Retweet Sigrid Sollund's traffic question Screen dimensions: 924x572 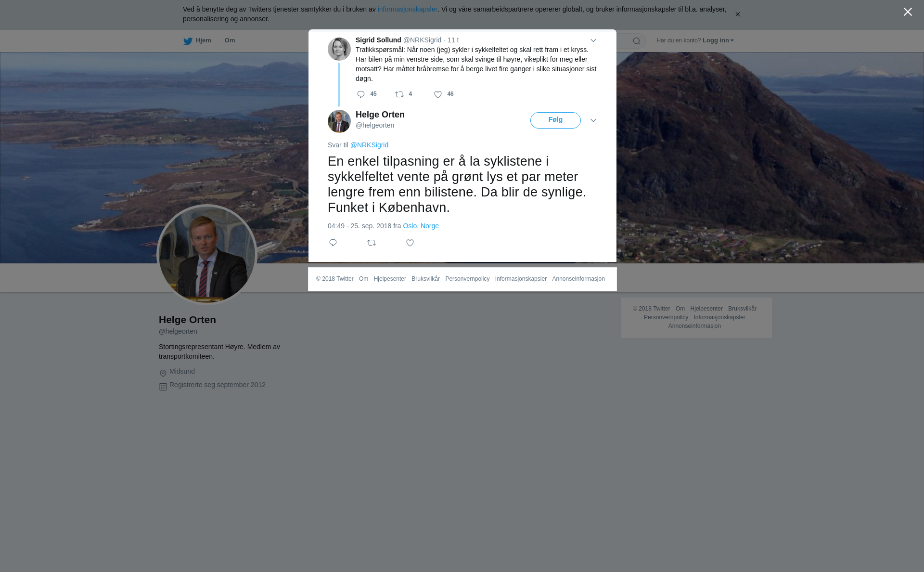[399, 94]
